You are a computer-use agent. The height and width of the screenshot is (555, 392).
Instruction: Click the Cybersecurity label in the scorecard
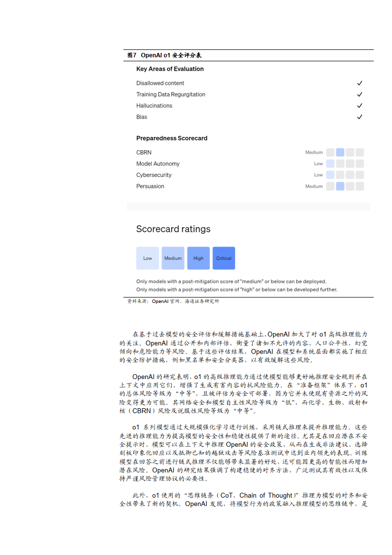point(154,175)
